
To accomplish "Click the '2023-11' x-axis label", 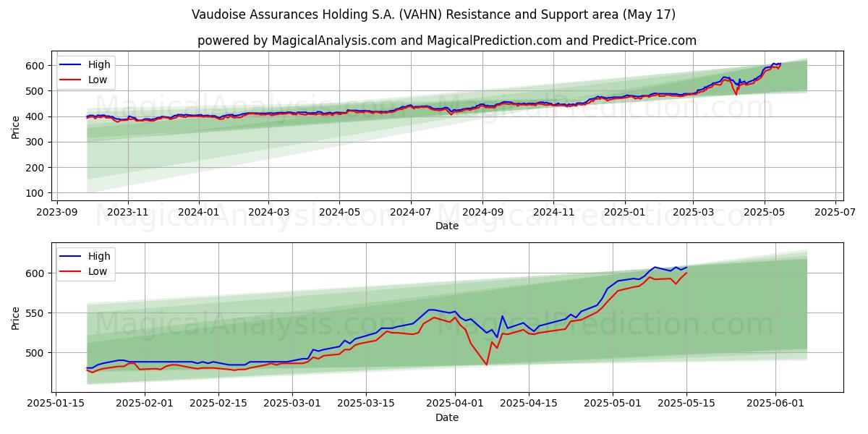I will point(128,212).
